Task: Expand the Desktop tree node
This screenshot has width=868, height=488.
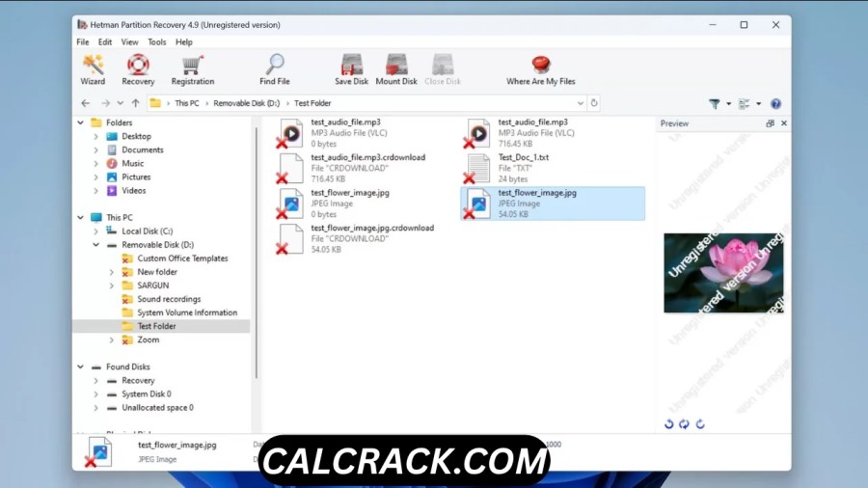Action: pos(95,136)
